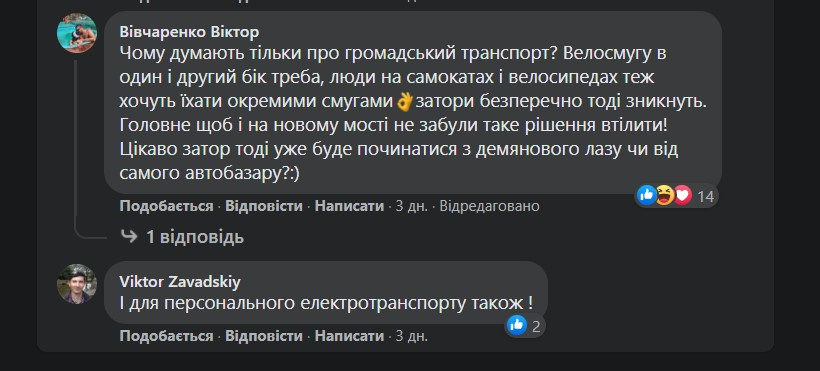Open the Вівчаренко Віктор name link

click(x=189, y=32)
